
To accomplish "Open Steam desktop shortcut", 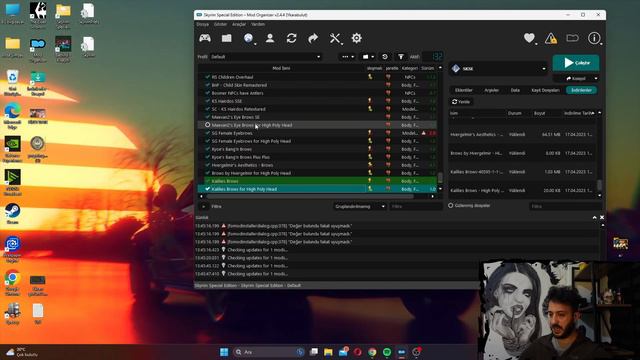I will 13,214.
